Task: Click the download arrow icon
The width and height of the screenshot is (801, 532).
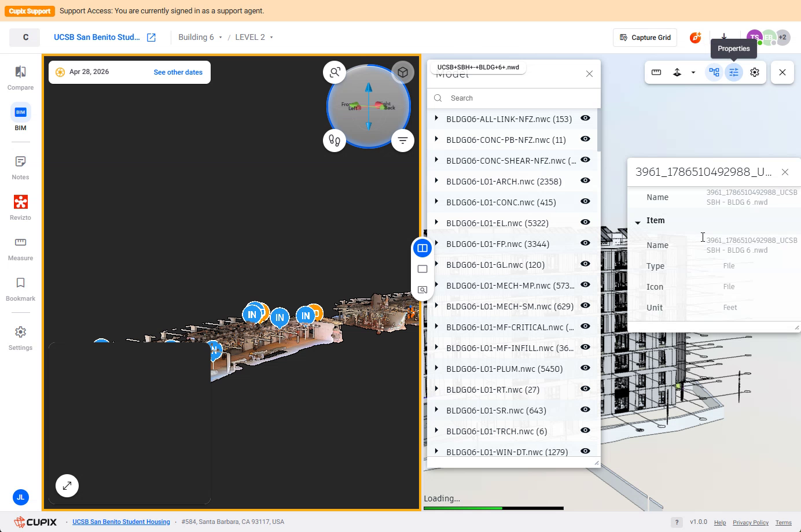Action: pyautogui.click(x=724, y=36)
